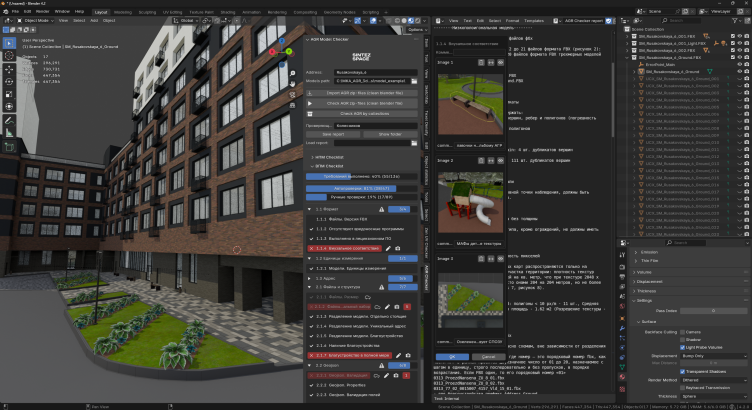Open the Displacement method dropdown

[714, 354]
